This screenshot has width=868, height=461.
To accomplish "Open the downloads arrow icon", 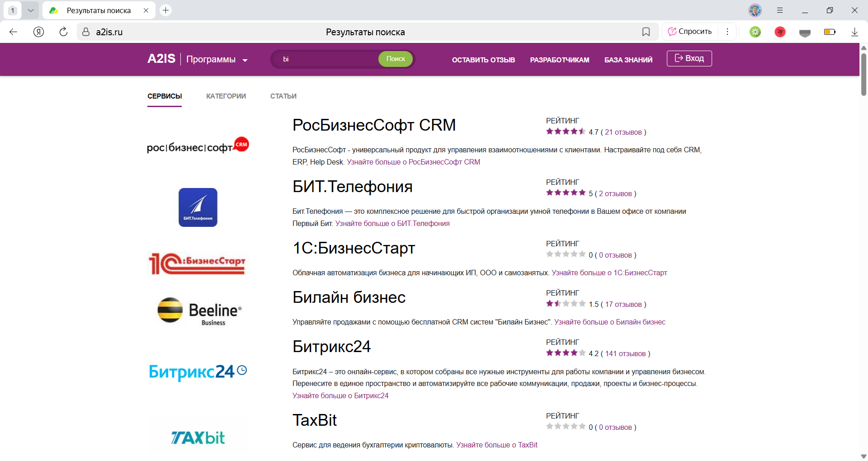I will tap(854, 32).
